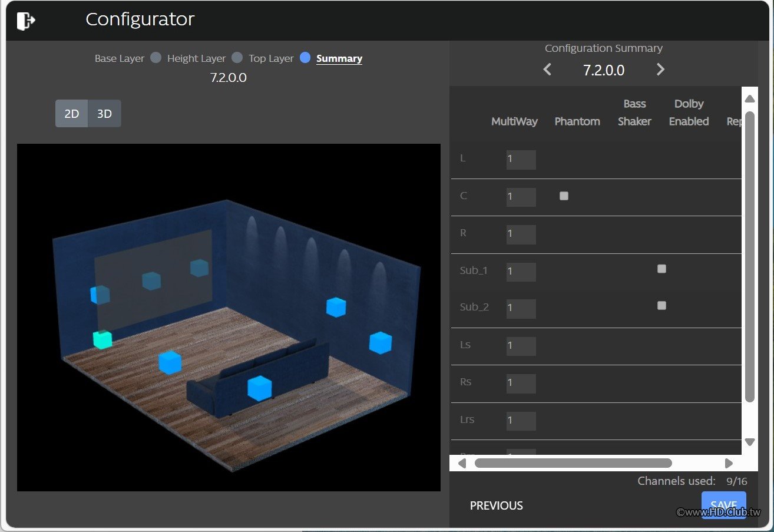This screenshot has width=774, height=532.
Task: Click the horizontal scrollbar thumb
Action: pos(573,463)
